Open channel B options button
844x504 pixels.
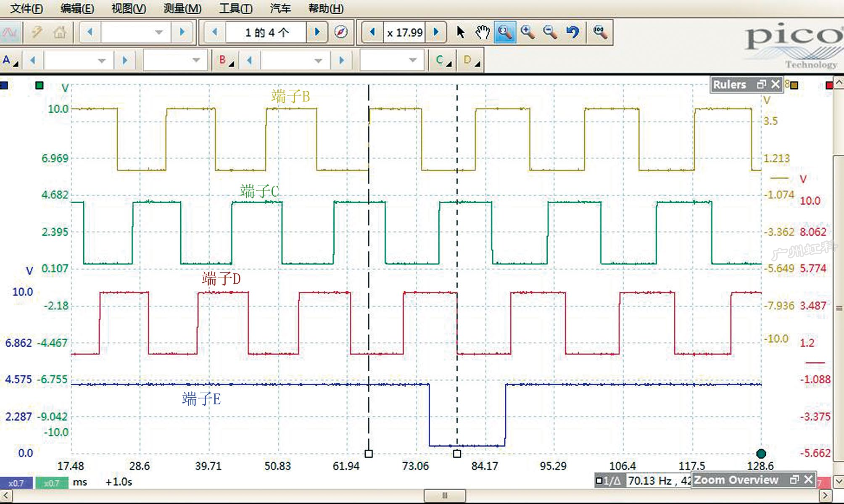(x=226, y=61)
